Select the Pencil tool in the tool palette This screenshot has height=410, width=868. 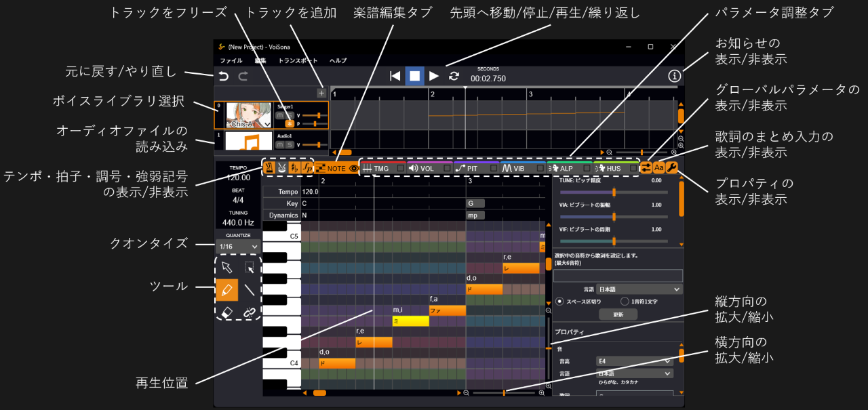[227, 290]
